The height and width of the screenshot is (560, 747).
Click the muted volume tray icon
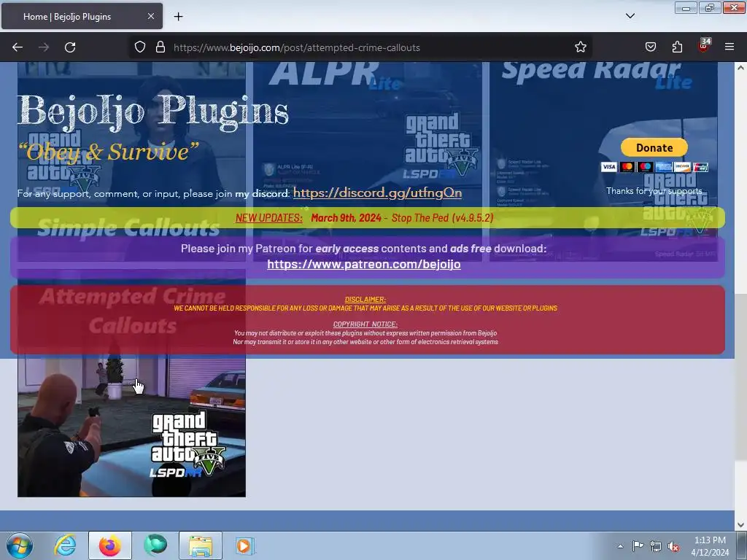673,546
